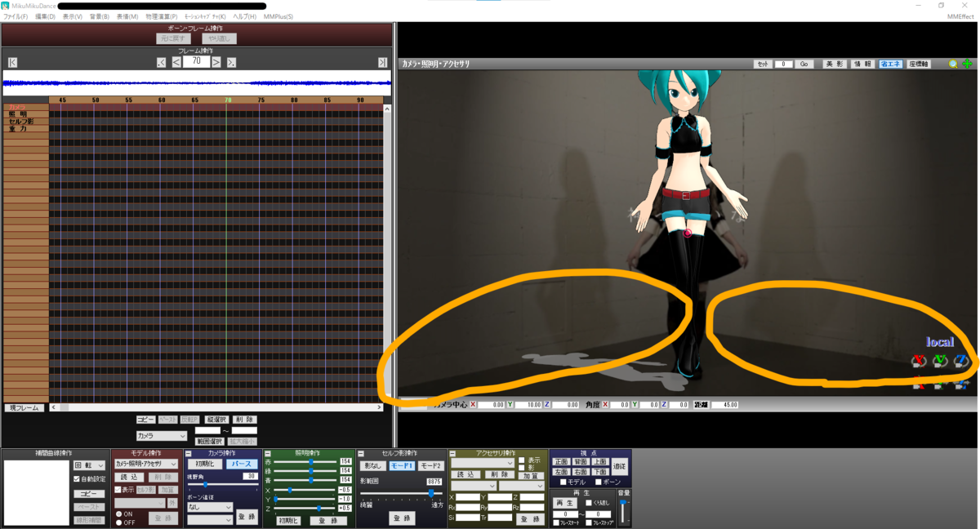Viewport: 980px width, 529px height.
Task: Open the 背景(B) menu
Action: point(100,16)
